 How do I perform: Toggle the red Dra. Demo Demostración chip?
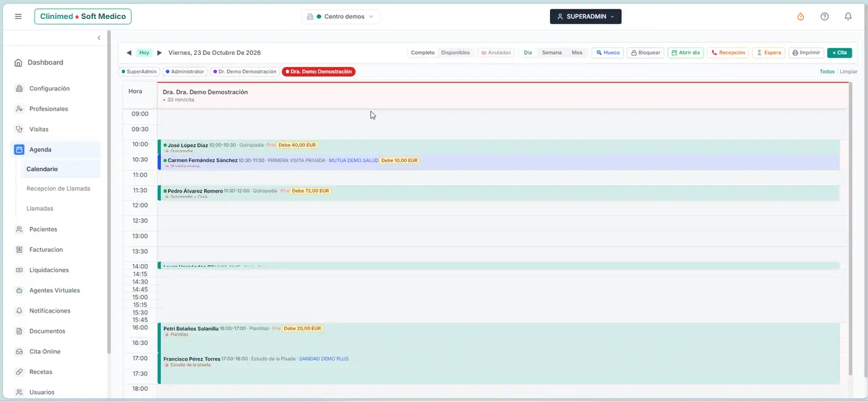pos(319,71)
